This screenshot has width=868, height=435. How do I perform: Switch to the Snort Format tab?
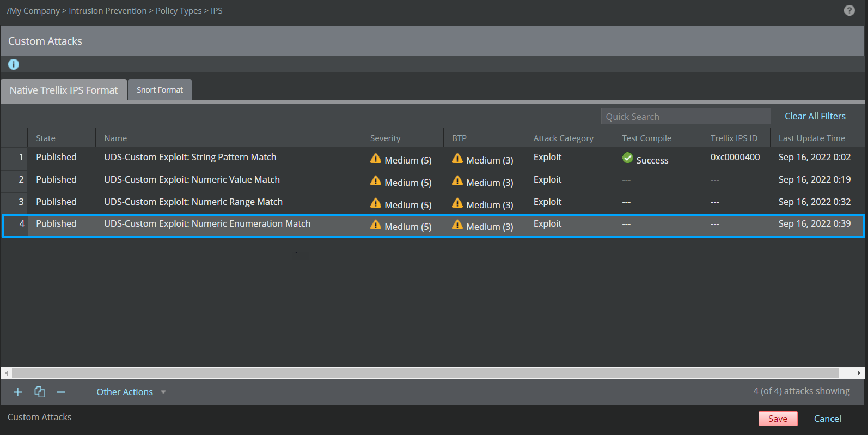pos(160,90)
